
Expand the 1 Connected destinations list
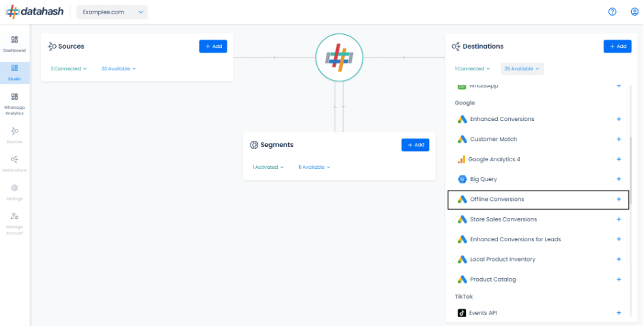tap(472, 68)
